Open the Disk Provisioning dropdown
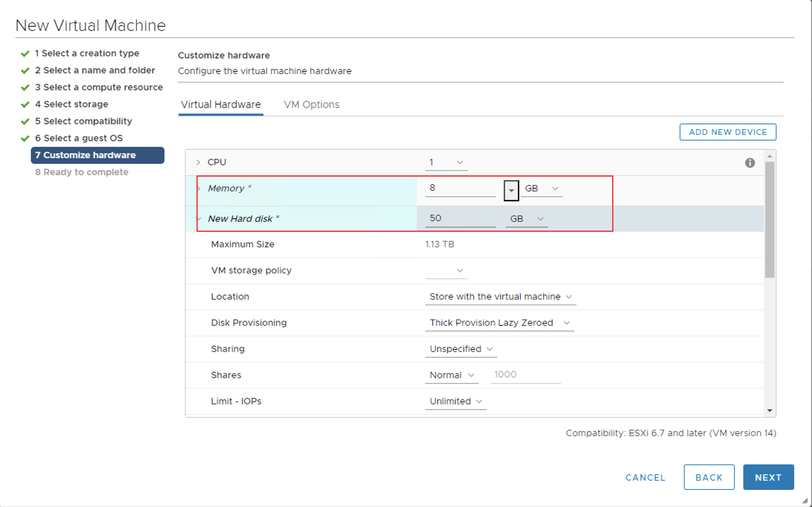Viewport: 812px width, 507px height. pos(499,323)
